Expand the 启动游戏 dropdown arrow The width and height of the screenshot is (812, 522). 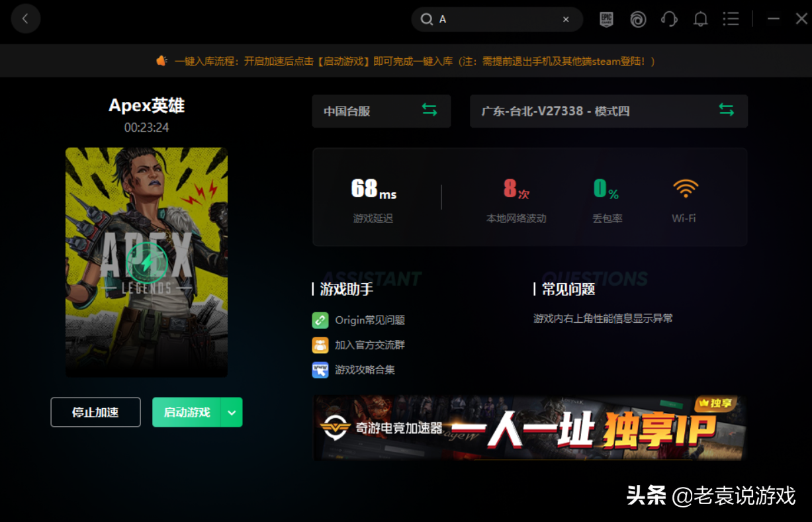232,412
